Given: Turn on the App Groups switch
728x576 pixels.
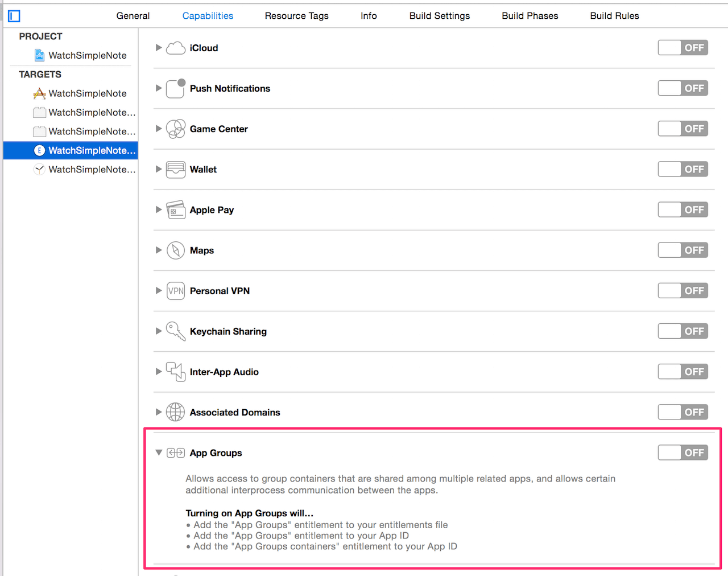Looking at the screenshot, I should click(682, 452).
